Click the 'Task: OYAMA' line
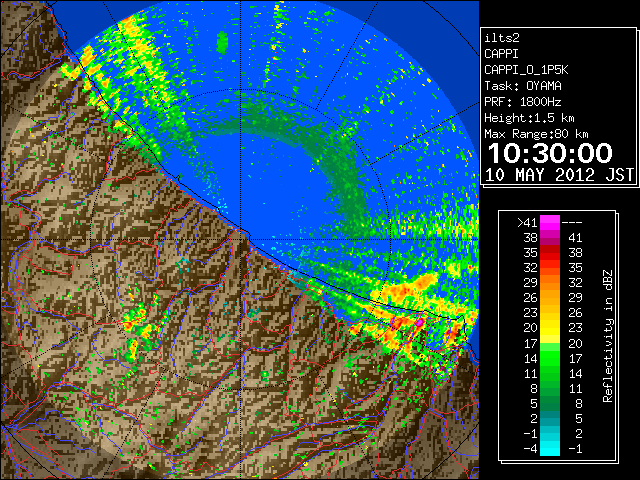 tap(523, 86)
